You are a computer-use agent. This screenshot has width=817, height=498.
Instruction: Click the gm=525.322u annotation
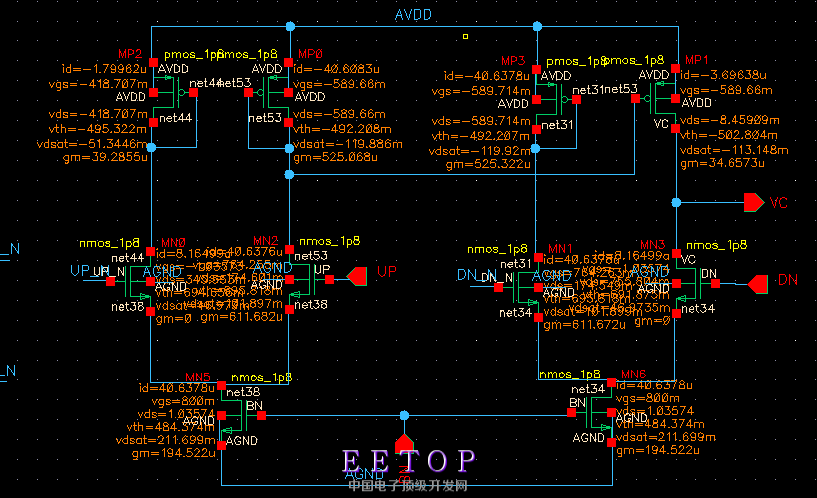(488, 164)
